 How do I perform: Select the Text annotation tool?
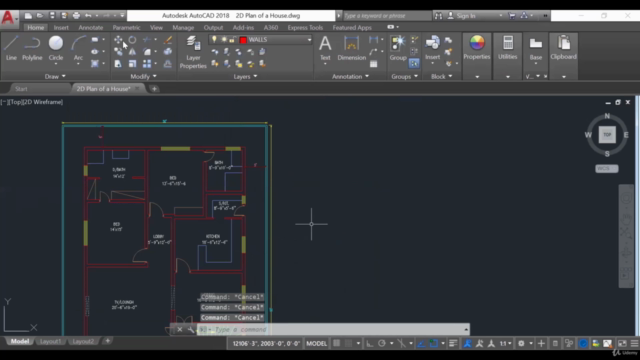(325, 48)
